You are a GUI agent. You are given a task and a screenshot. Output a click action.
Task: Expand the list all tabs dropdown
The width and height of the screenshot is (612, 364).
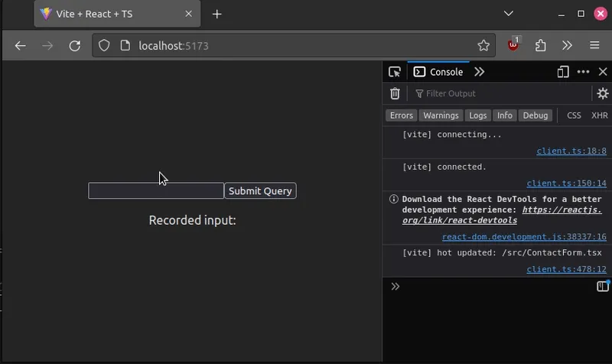tap(508, 14)
